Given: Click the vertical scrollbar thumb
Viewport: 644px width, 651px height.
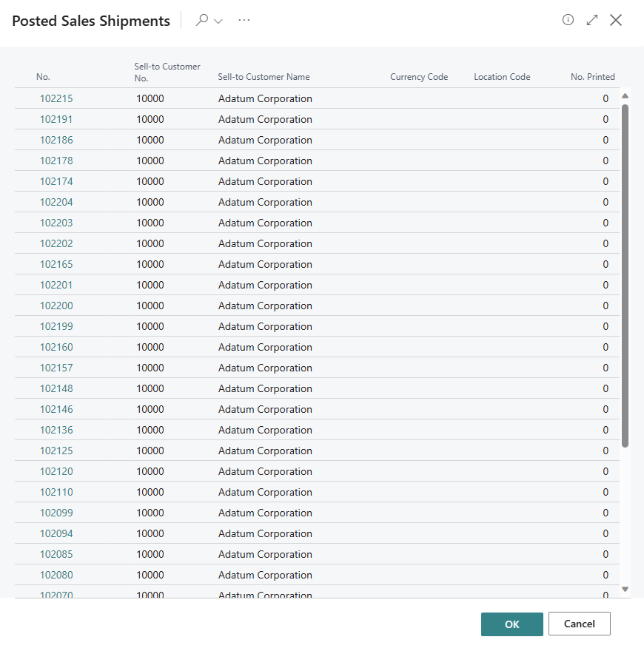Looking at the screenshot, I should coord(625,274).
